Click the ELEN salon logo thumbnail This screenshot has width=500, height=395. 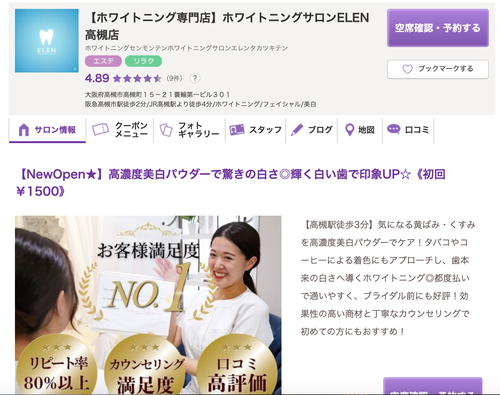47,41
